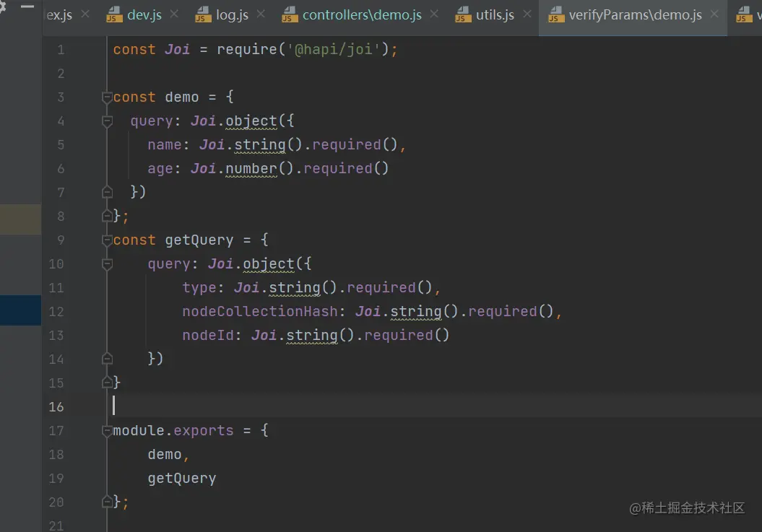
Task: Click the fold end marker on line 20
Action: pos(108,502)
